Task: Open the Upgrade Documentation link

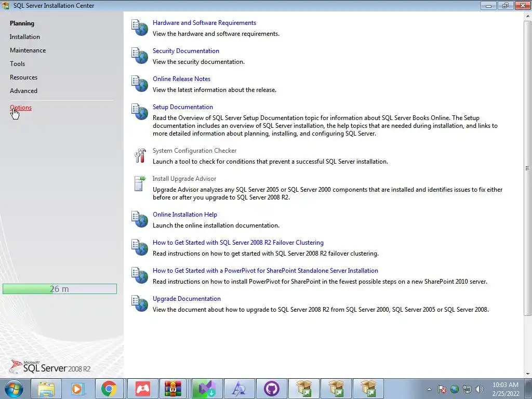Action: coord(187,299)
